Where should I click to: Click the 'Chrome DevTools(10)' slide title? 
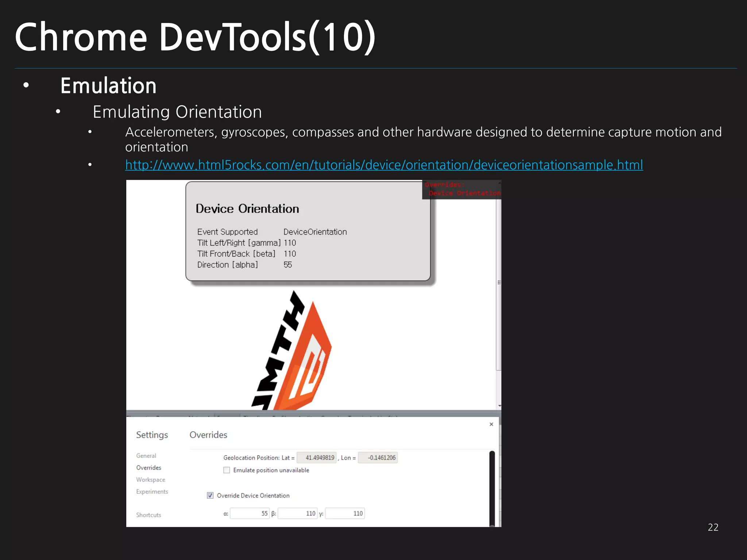[x=195, y=37]
